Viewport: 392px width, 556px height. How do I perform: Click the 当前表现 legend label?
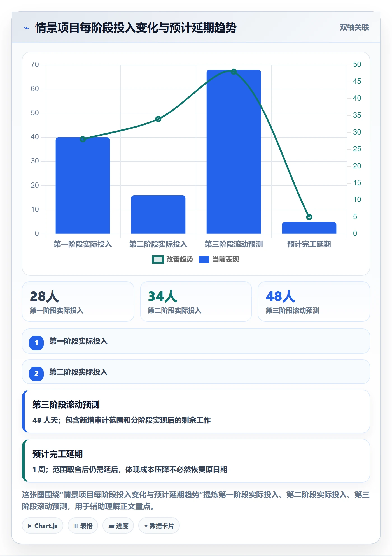225,260
